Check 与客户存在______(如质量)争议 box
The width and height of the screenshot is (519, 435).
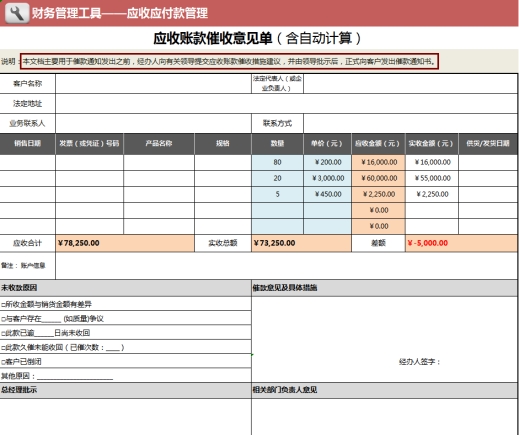[3, 319]
